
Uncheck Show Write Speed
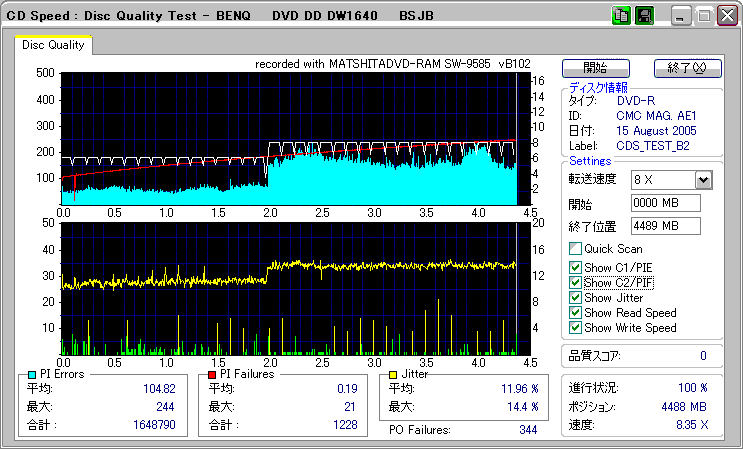click(574, 328)
